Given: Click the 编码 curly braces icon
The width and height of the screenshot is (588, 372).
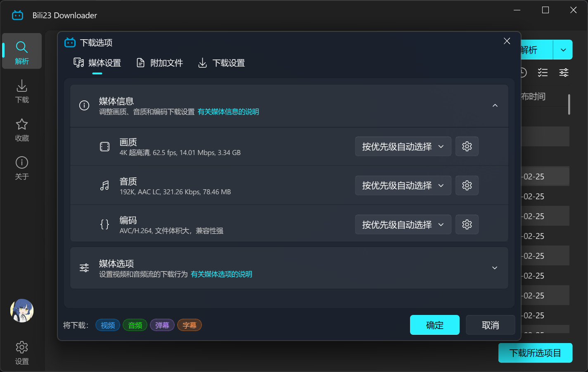Looking at the screenshot, I should pos(105,224).
